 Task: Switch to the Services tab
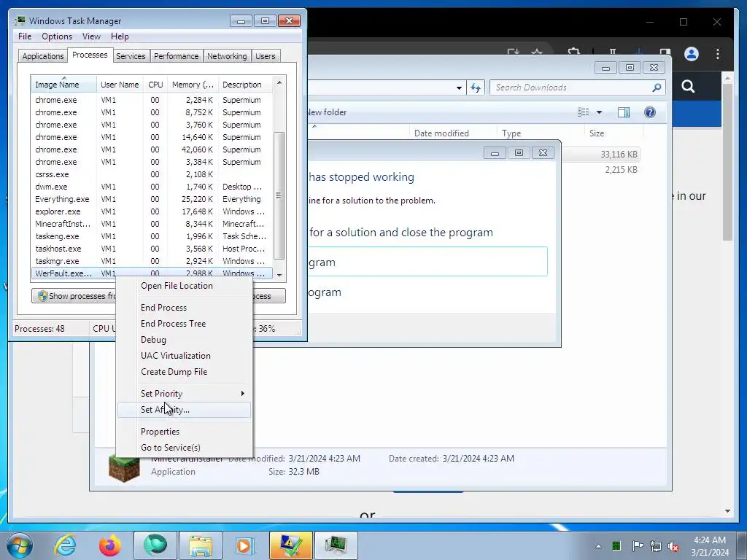(x=131, y=55)
